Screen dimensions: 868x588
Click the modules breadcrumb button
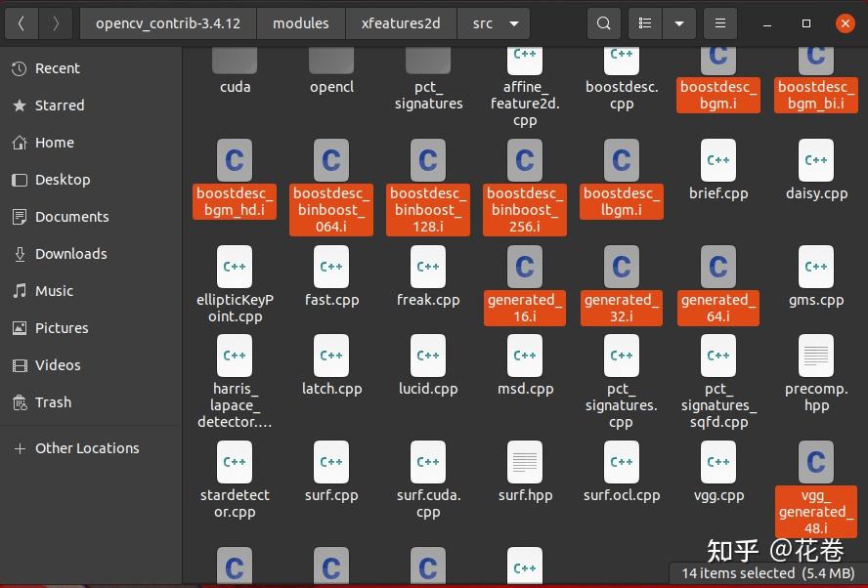tap(300, 22)
